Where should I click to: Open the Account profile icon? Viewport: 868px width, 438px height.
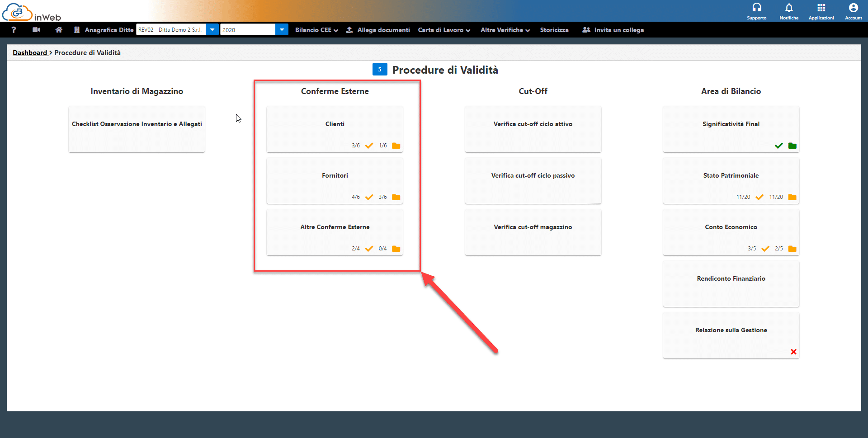853,11
